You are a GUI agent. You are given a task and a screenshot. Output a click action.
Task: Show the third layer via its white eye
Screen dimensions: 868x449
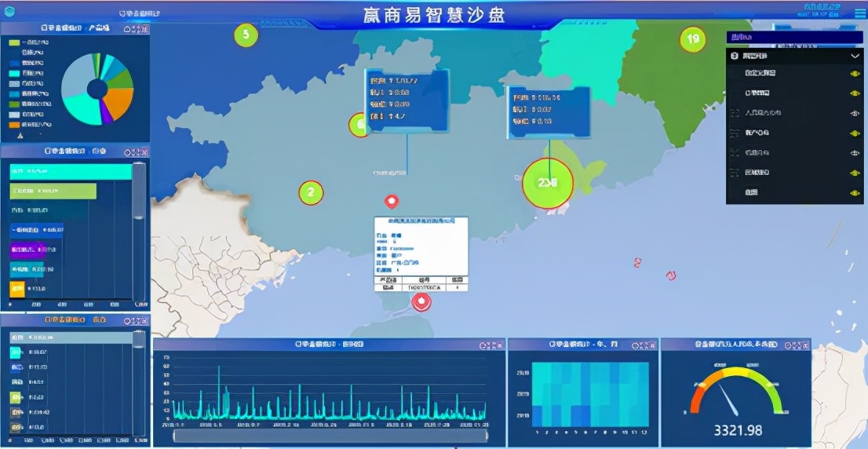tap(854, 113)
